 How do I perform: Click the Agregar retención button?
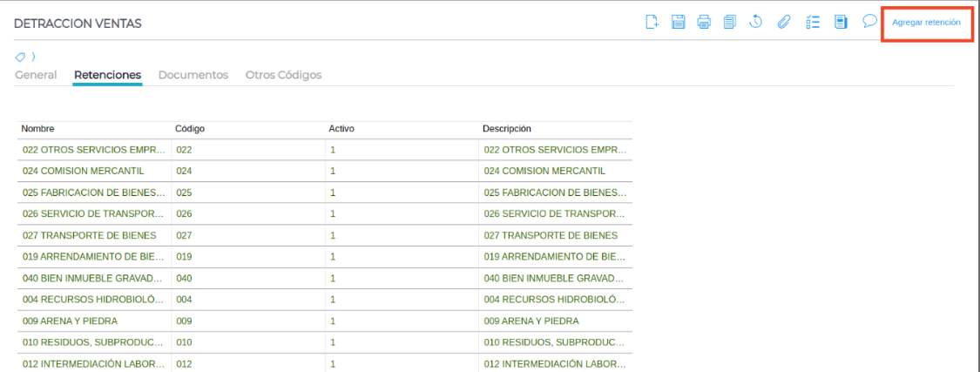[926, 23]
